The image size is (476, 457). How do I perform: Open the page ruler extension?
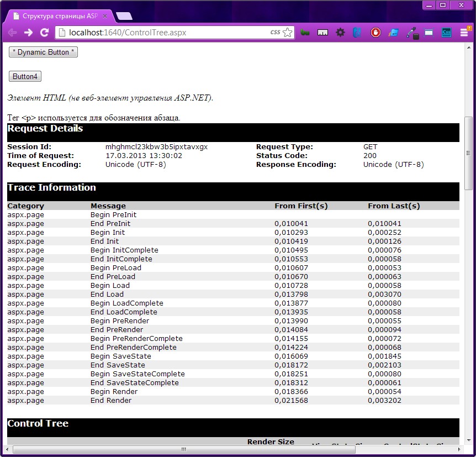[x=322, y=33]
